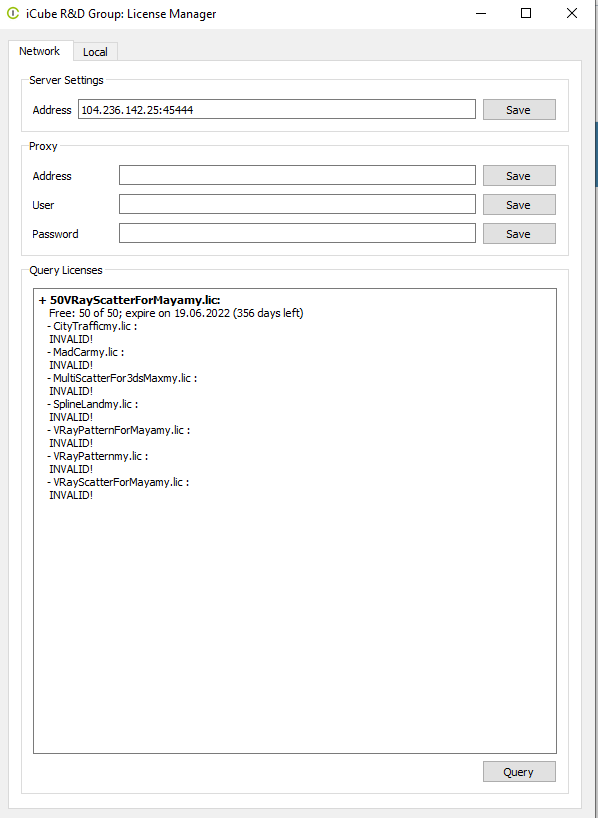Click the iCube logo icon in title bar
This screenshot has width=598, height=818.
pos(13,13)
